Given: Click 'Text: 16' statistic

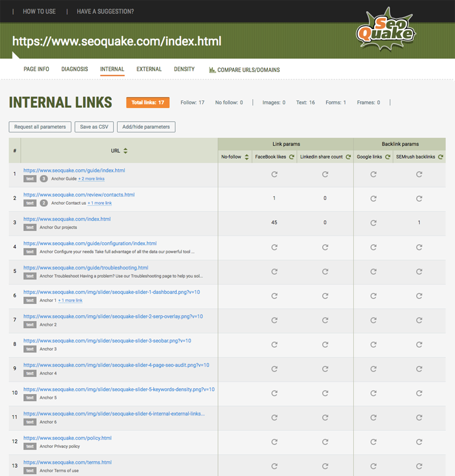Looking at the screenshot, I should click(x=305, y=103).
